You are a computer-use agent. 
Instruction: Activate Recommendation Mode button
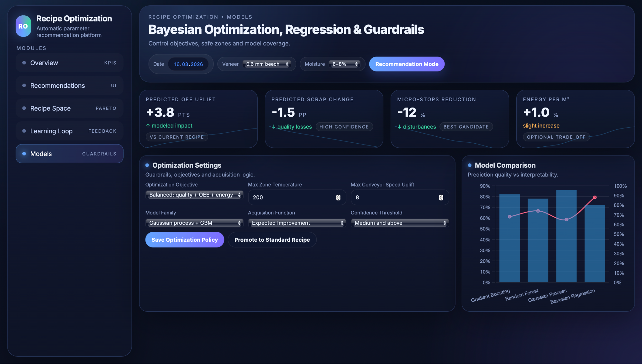click(407, 64)
